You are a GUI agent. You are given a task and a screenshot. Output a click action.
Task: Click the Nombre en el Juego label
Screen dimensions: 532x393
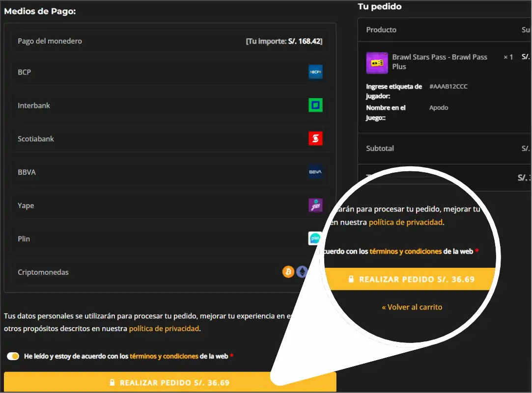pos(386,113)
